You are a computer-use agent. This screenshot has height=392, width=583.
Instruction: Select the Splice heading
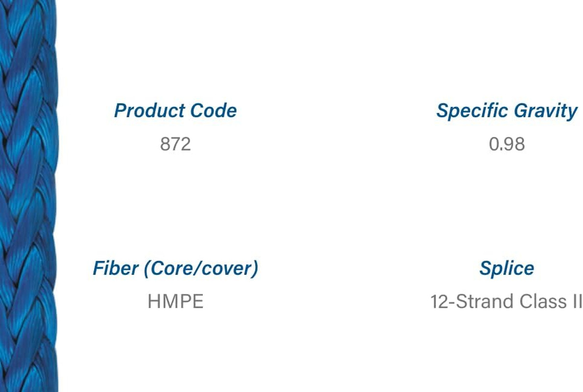[x=507, y=269]
